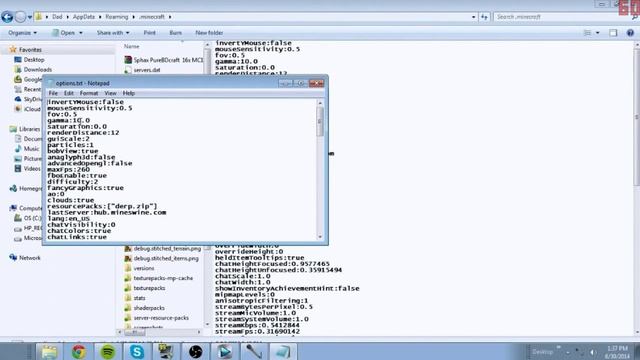
Task: Select the versions folder
Action: [144, 269]
